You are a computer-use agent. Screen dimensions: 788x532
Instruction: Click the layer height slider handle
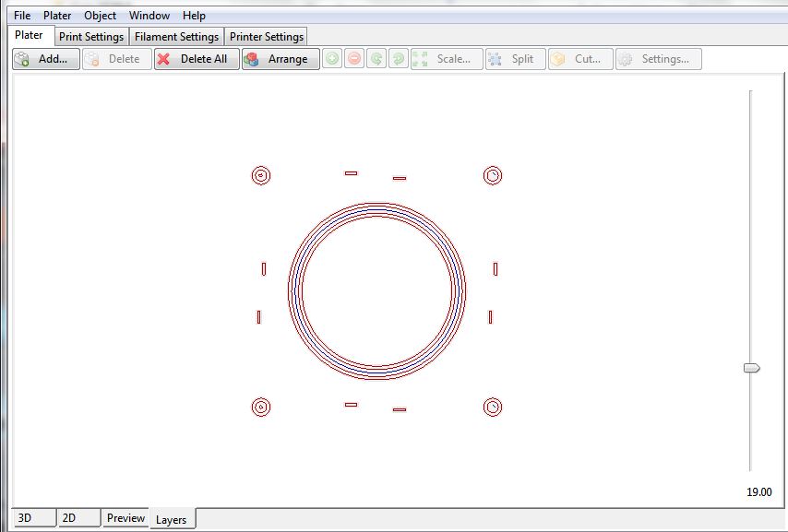point(751,368)
